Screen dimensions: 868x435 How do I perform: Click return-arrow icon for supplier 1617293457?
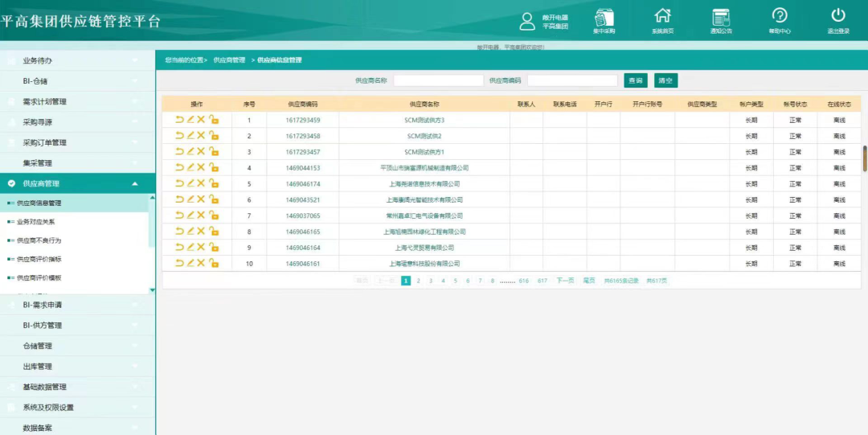tap(179, 151)
